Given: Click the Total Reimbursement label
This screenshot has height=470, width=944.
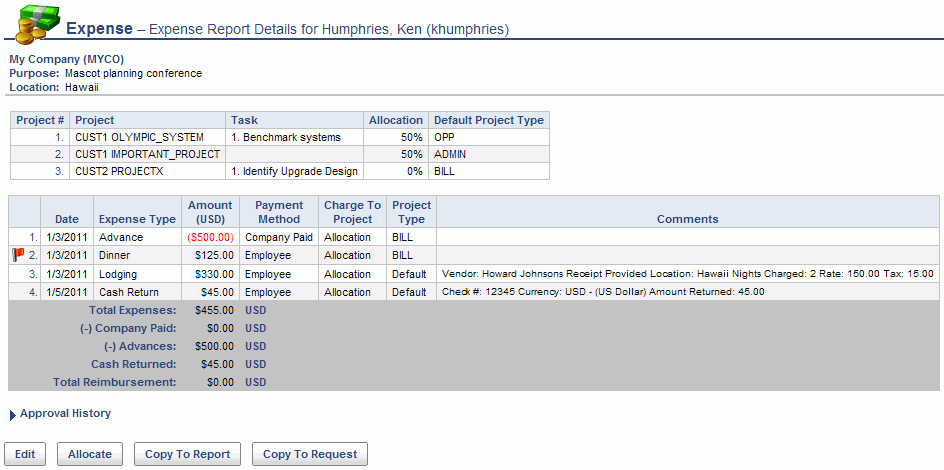Looking at the screenshot, I should (x=114, y=382).
